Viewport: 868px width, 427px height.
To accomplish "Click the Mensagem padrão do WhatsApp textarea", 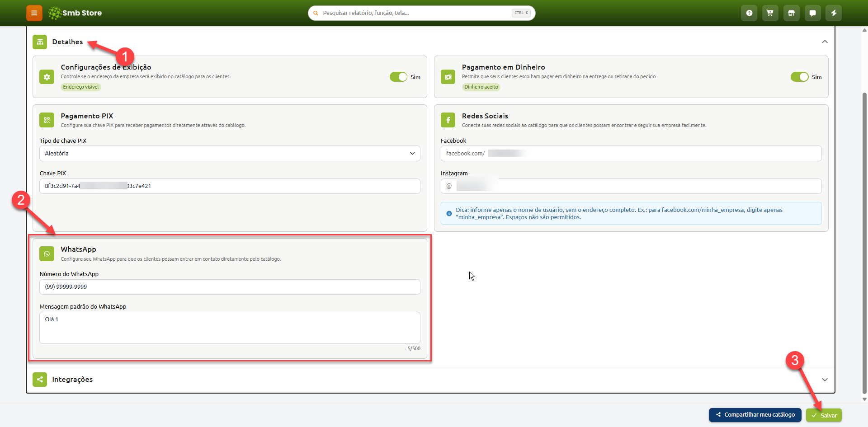I will [x=230, y=328].
